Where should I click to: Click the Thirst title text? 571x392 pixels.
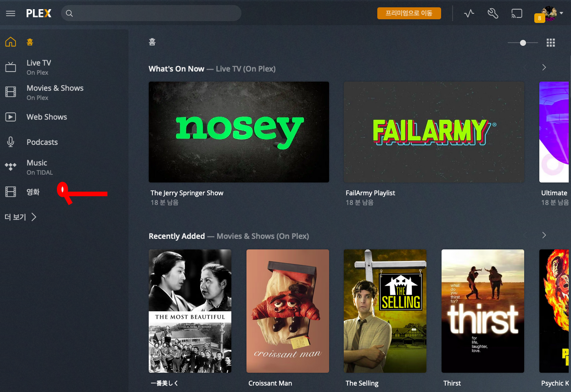452,383
